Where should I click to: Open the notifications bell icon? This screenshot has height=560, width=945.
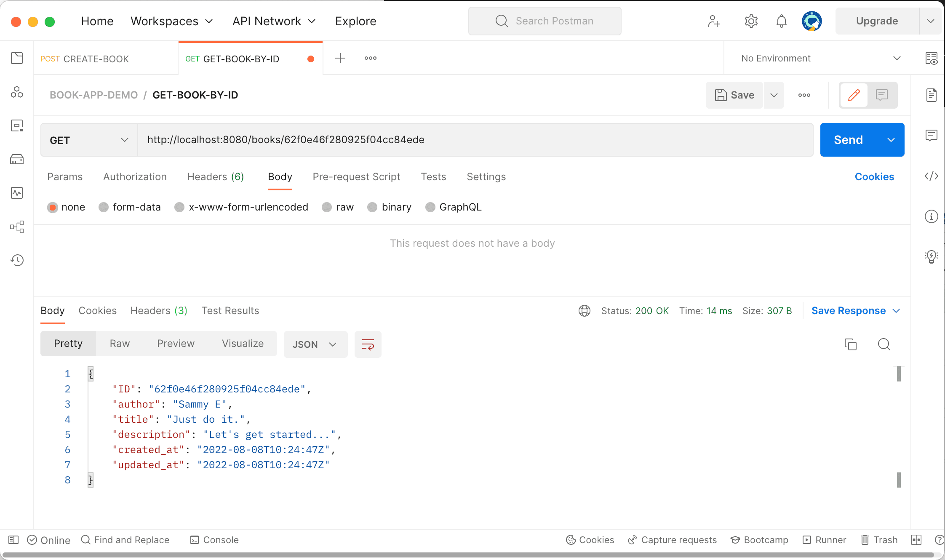(781, 21)
